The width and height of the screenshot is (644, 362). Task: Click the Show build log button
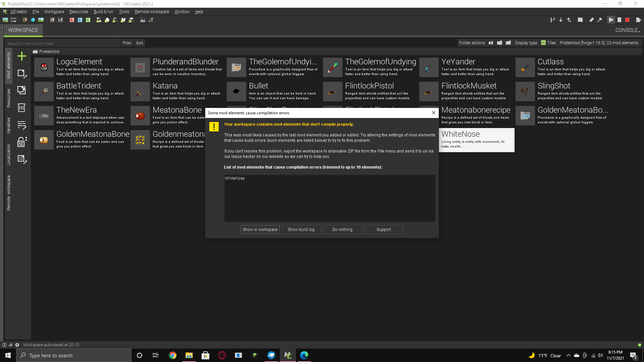point(301,229)
